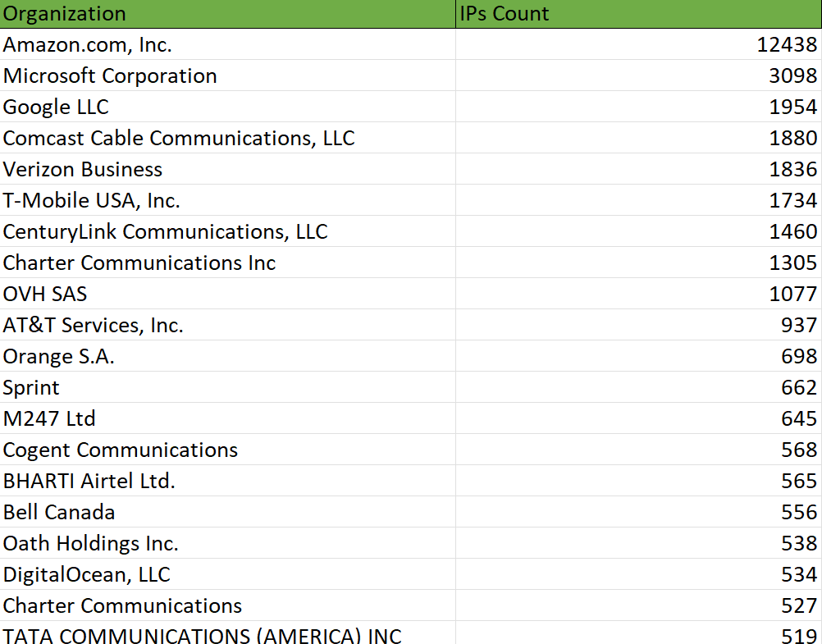Click the Google LLC organization cell

tap(56, 107)
